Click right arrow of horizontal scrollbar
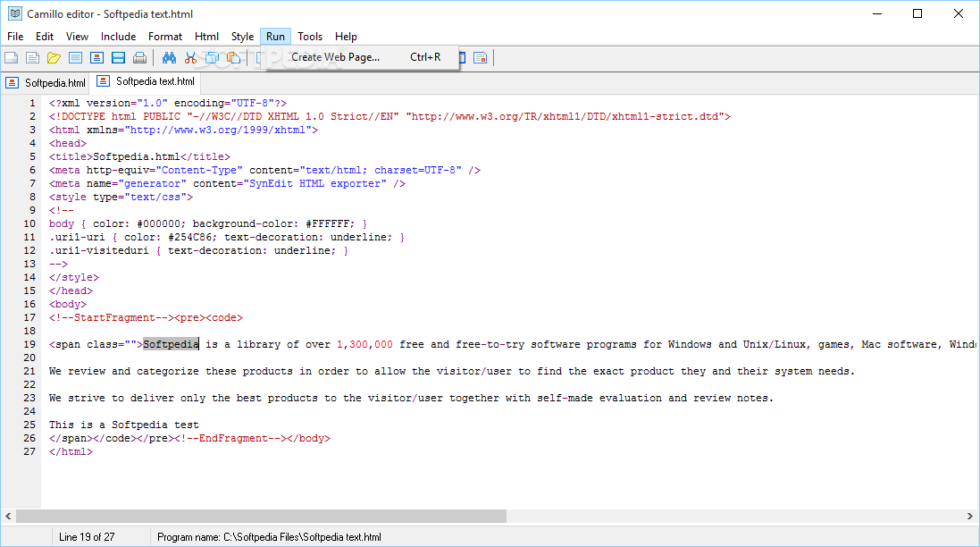This screenshot has width=980, height=547. 970,516
